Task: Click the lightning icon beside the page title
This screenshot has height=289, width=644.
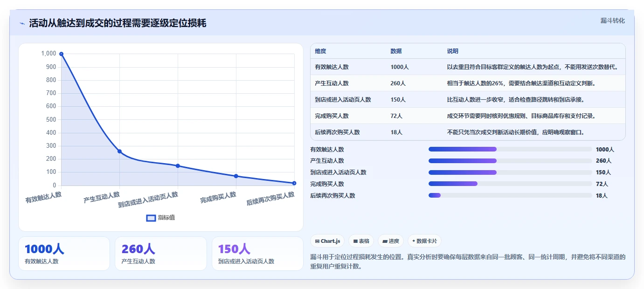Action: point(22,23)
